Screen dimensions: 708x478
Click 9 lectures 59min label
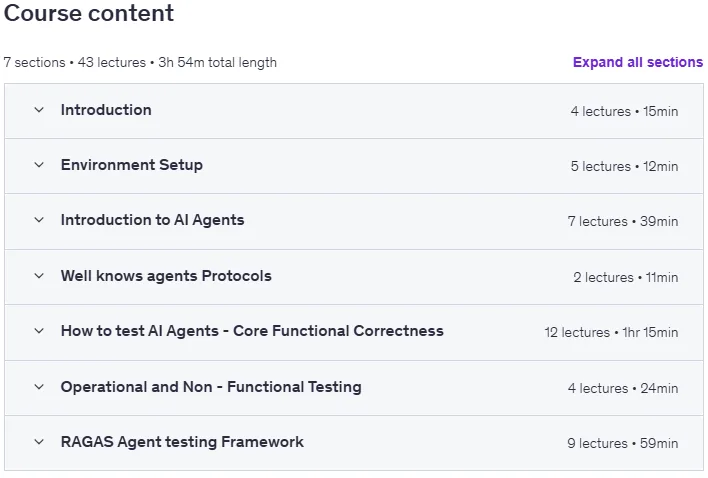pos(623,444)
